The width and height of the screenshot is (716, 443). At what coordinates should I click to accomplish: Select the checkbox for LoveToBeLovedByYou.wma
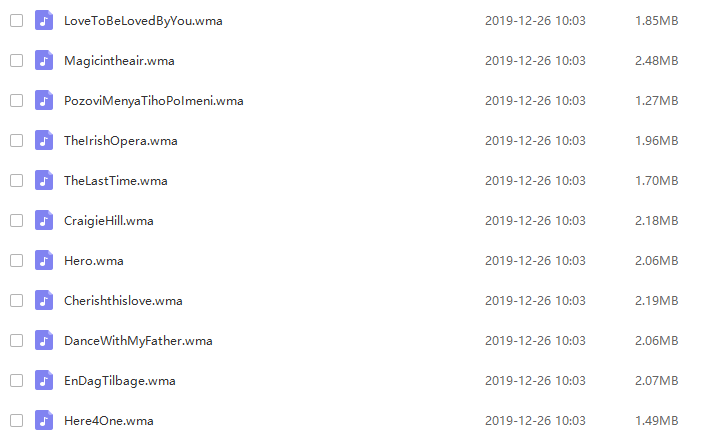16,21
